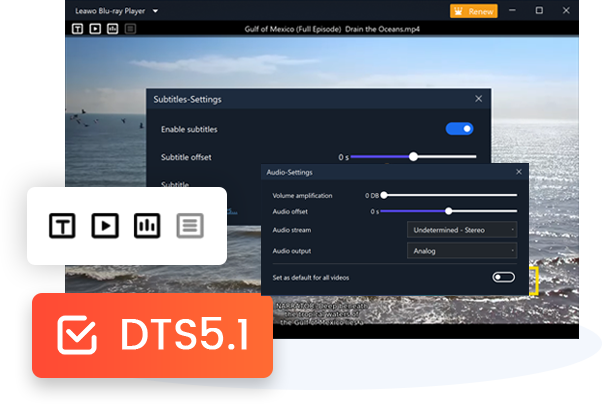Screen dimensions: 602x404
Task: Disable the Enable subtitles toggle
Action: pos(459,129)
